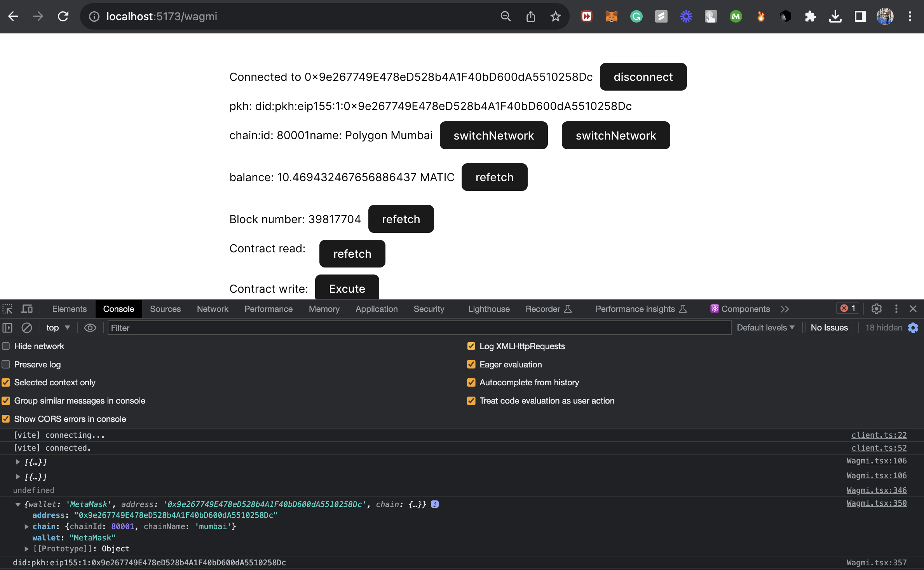Screen dimensions: 924x570
Task: Open the Elements tab
Action: pyautogui.click(x=69, y=309)
